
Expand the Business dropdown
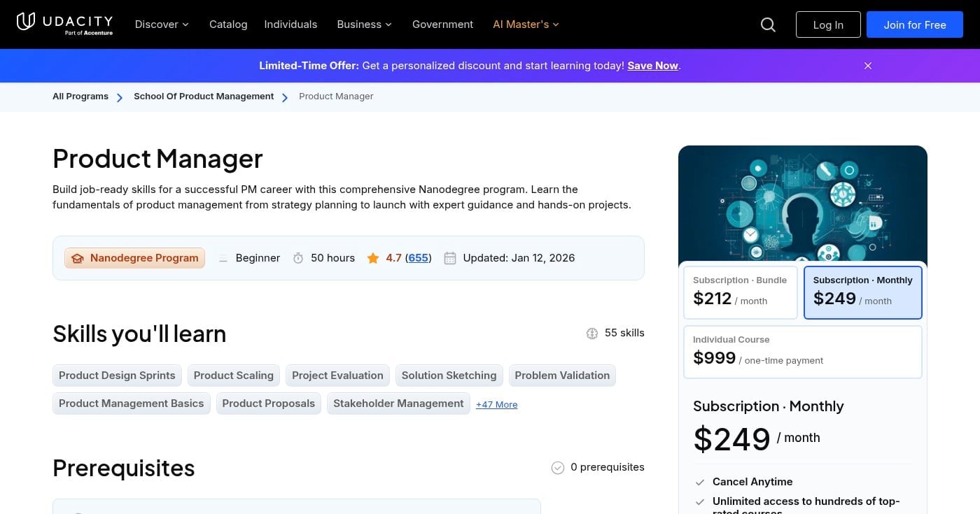pyautogui.click(x=365, y=24)
